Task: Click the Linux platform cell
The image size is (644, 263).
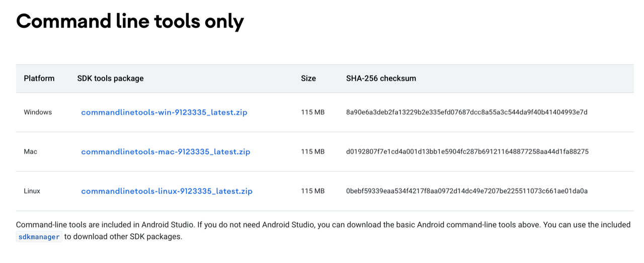Action: pyautogui.click(x=32, y=191)
